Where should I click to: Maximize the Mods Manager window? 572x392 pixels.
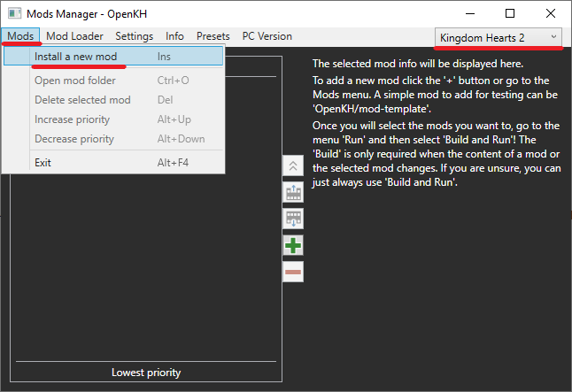[x=510, y=13]
